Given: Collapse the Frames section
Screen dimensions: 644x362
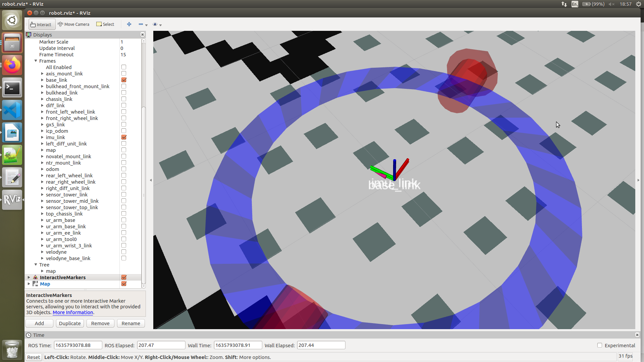Looking at the screenshot, I should 36,61.
